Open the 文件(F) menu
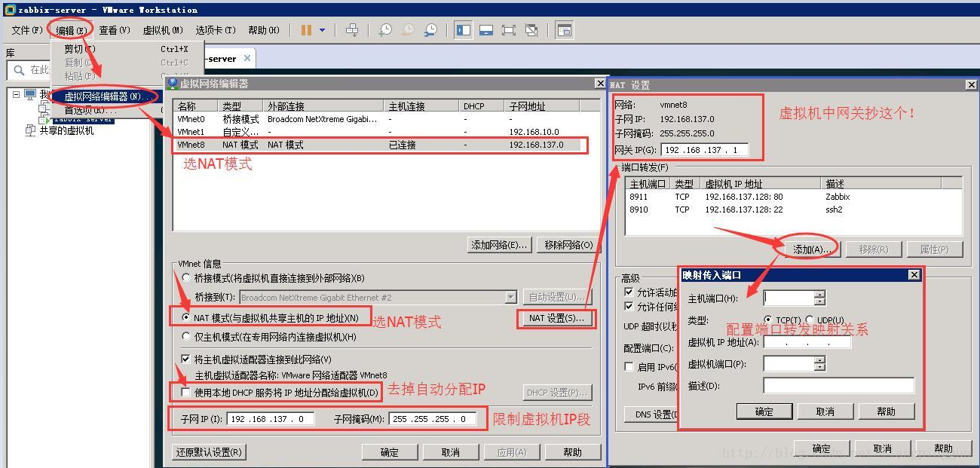 27,30
